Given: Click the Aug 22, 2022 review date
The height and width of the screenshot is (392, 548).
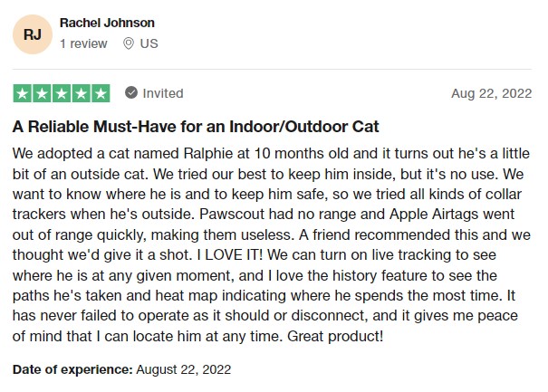Looking at the screenshot, I should [491, 93].
